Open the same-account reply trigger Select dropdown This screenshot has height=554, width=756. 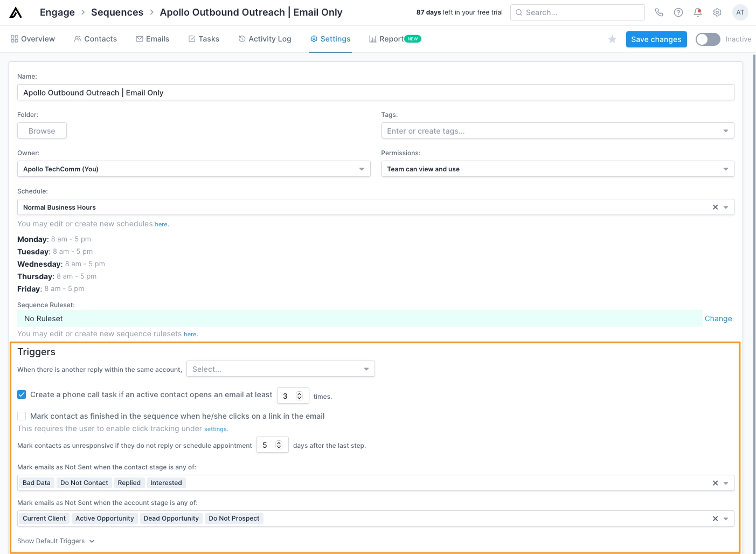281,369
